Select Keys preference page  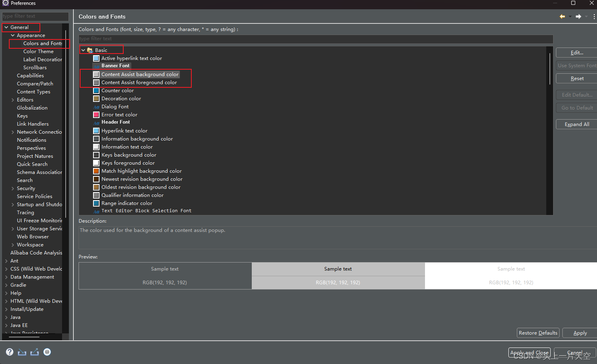[x=22, y=116]
